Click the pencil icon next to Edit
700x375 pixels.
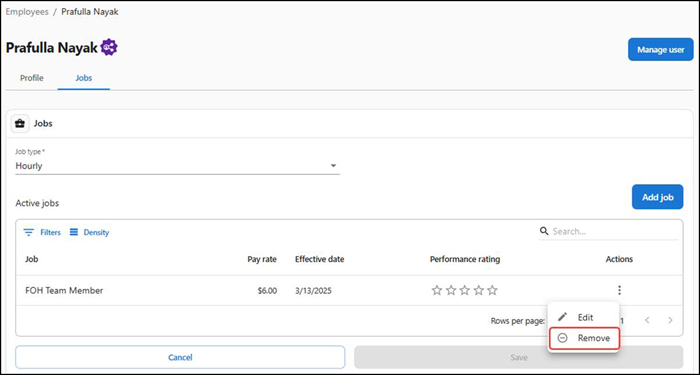pyautogui.click(x=562, y=317)
